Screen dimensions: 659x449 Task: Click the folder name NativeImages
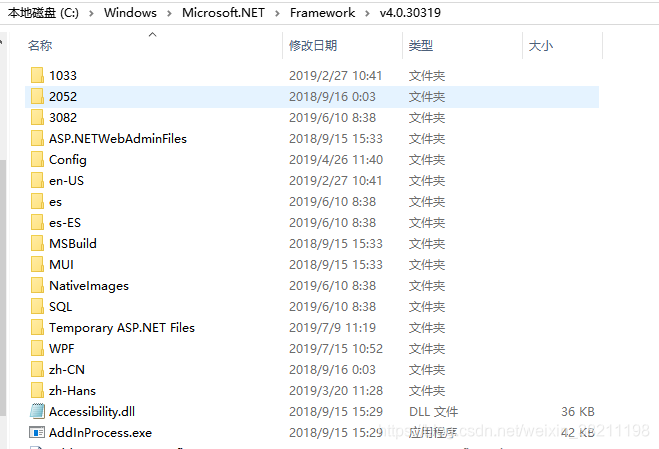click(89, 286)
